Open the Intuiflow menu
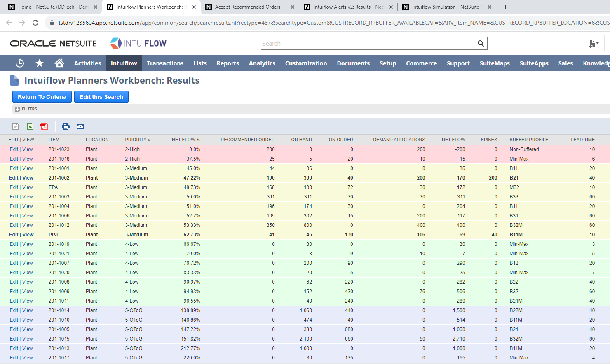This screenshot has width=610, height=364. 124,63
